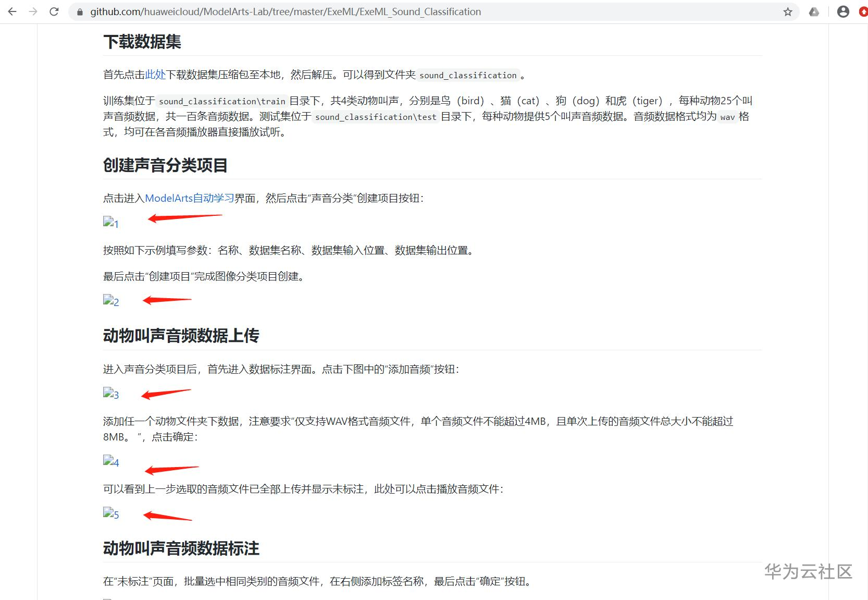This screenshot has height=600, width=868.
Task: Click the sound_classification\train code text
Action: point(222,101)
